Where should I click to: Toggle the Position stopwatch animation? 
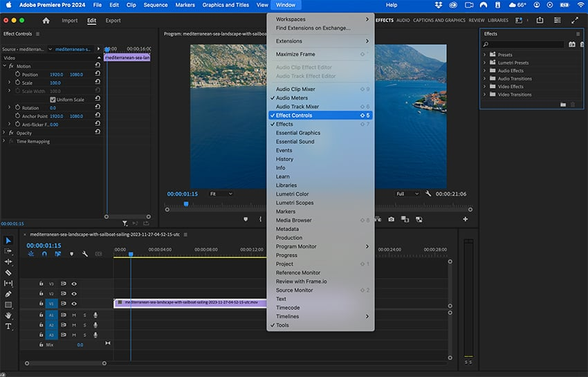click(x=17, y=74)
